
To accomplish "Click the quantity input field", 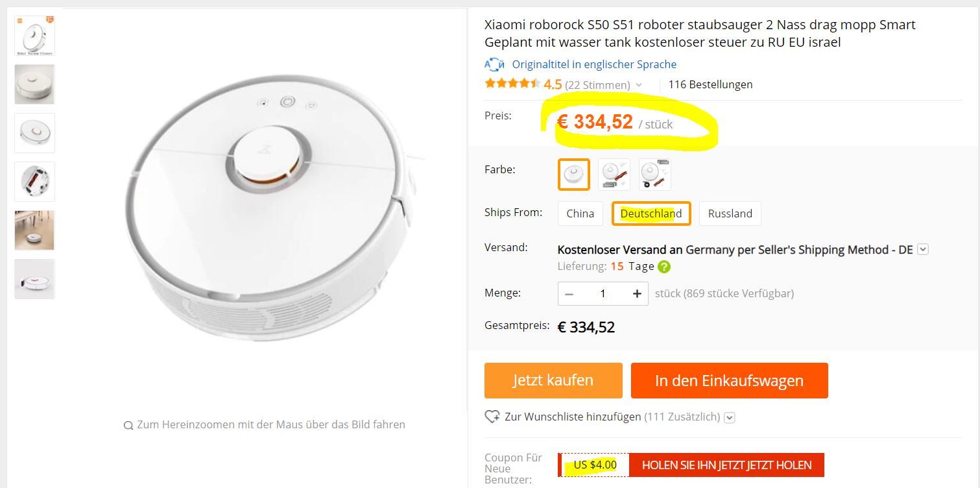I will pos(603,294).
